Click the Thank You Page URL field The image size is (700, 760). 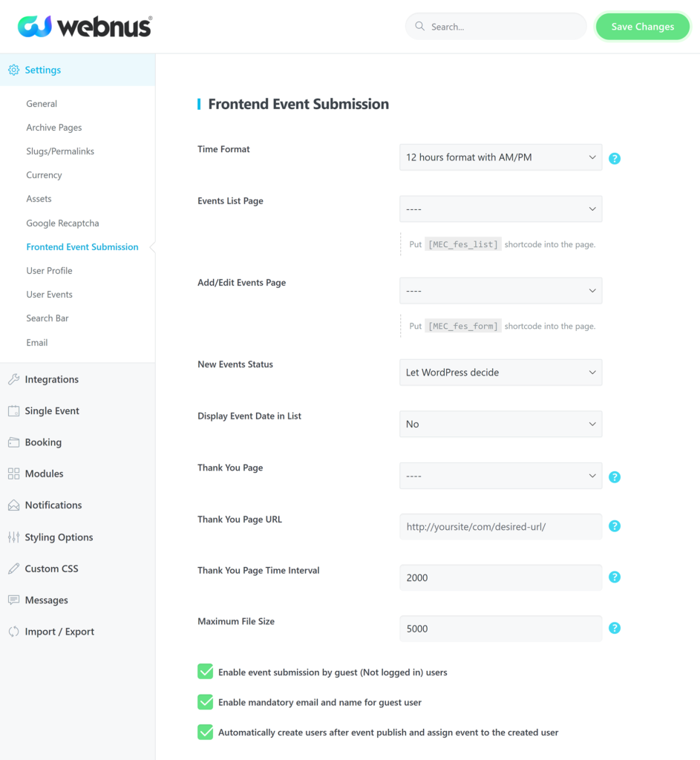click(500, 526)
